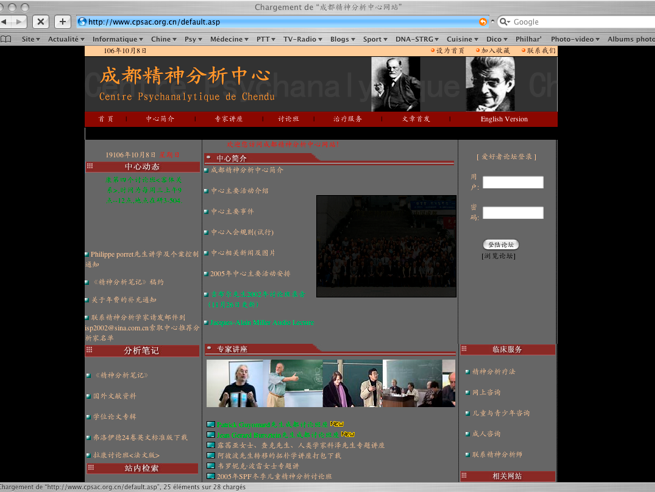Open the 文章首发 nav item

[x=416, y=119]
